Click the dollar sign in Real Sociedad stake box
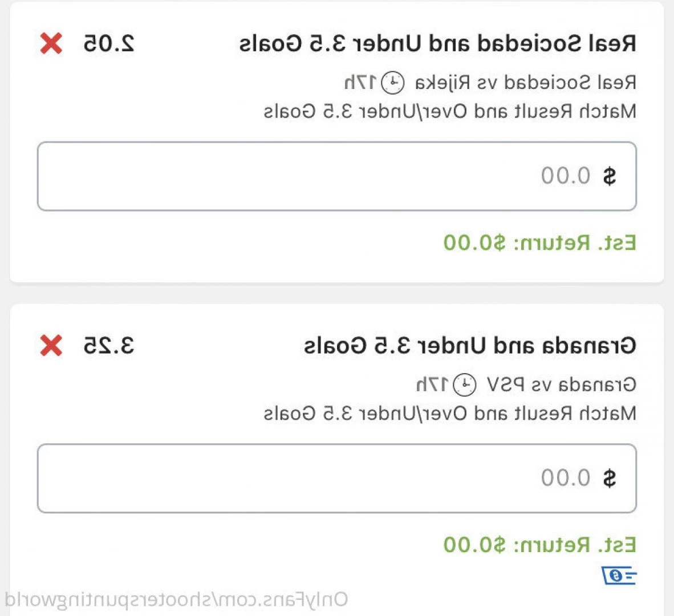 point(610,176)
